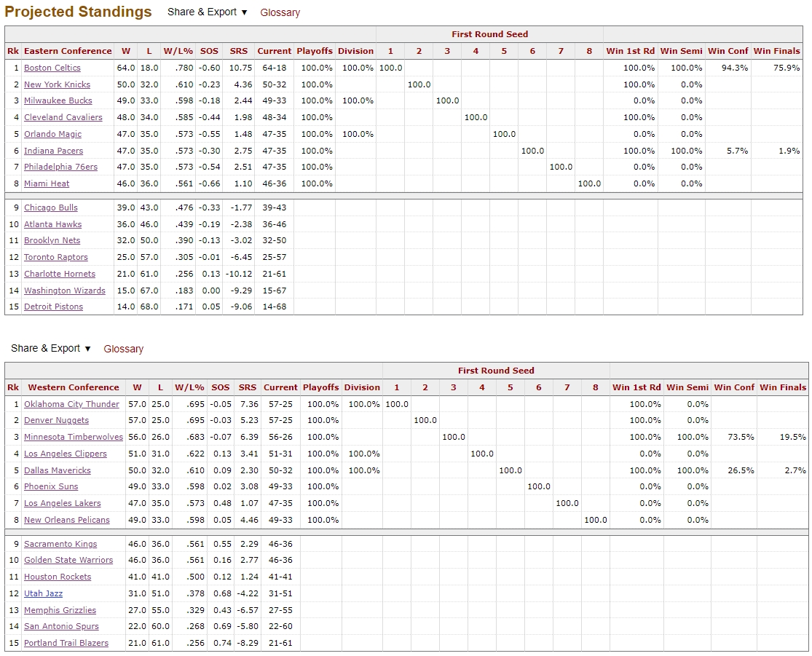
Task: Sort Western table by Win 1st Rd header
Action: point(636,387)
